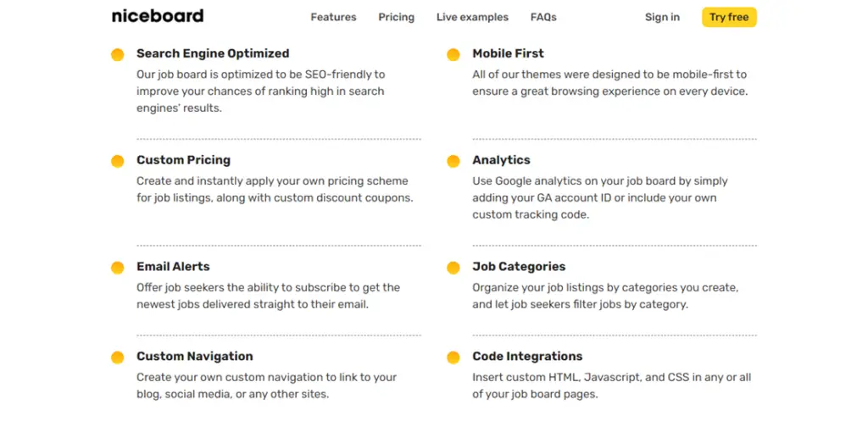Viewport: 868px width, 421px height.
Task: Open Live examples in navigation
Action: click(472, 17)
